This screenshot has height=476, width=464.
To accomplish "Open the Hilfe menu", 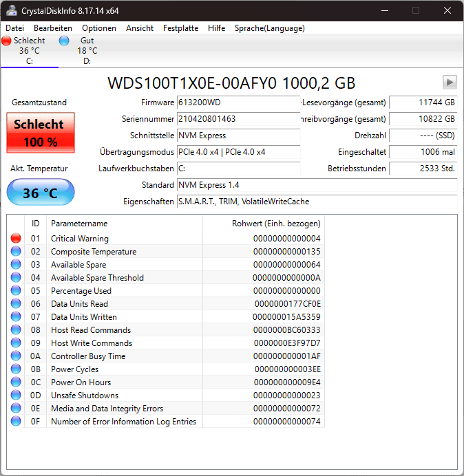I will click(217, 28).
